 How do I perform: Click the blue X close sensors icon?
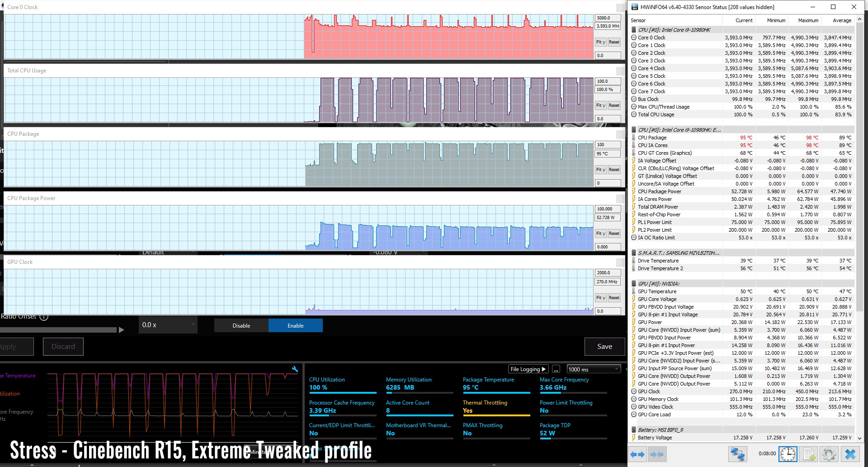(x=850, y=454)
